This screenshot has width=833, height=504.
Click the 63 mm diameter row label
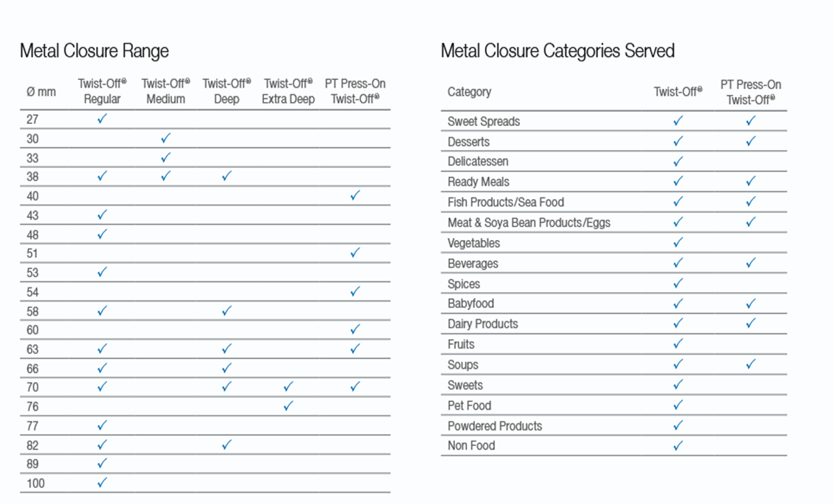(33, 349)
